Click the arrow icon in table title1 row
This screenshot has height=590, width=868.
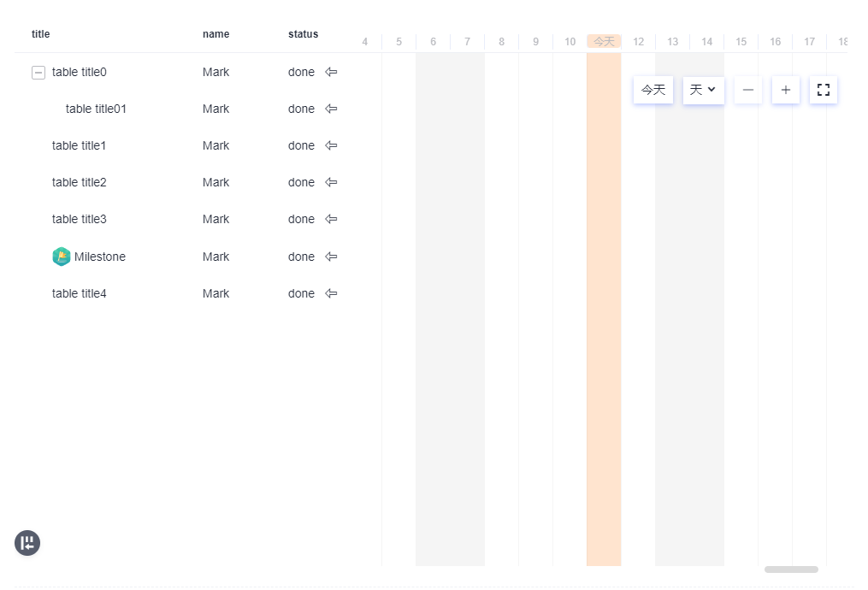331,145
